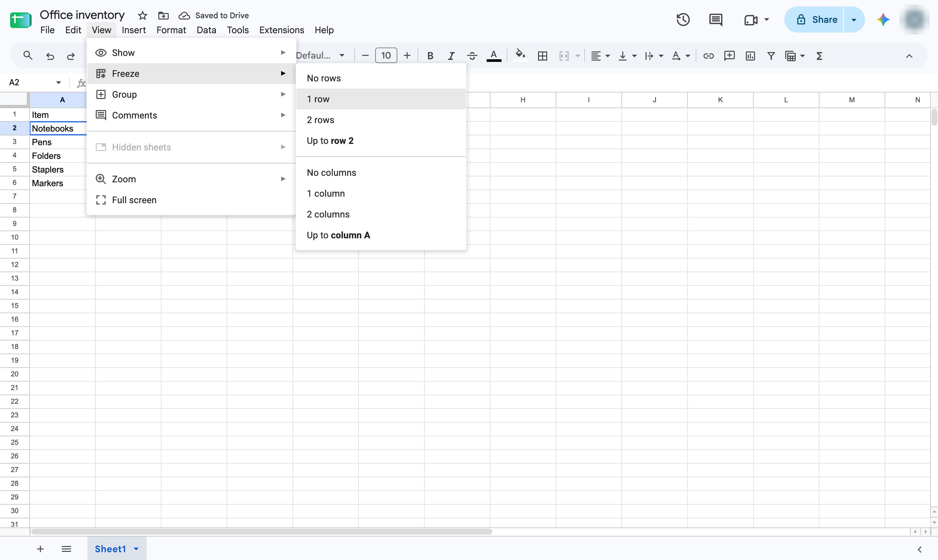The image size is (938, 560).
Task: Choose 'Up to column A' freeze option
Action: coord(381,235)
